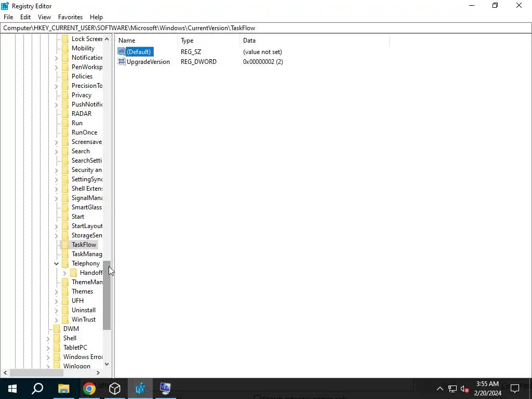Select the StartLayout tree key
This screenshot has width=532, height=399.
pyautogui.click(x=87, y=226)
